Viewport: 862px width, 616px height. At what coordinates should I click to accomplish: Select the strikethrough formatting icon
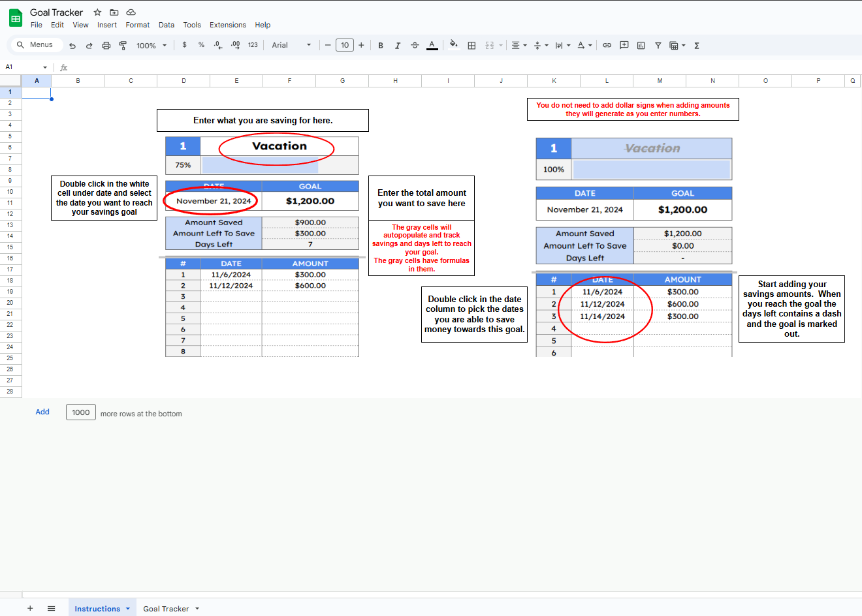415,45
